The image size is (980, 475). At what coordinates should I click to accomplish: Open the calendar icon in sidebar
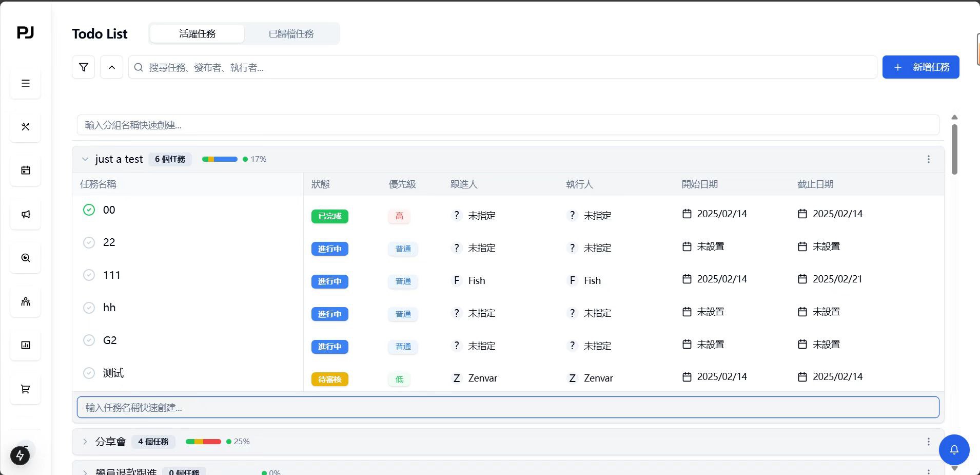26,170
